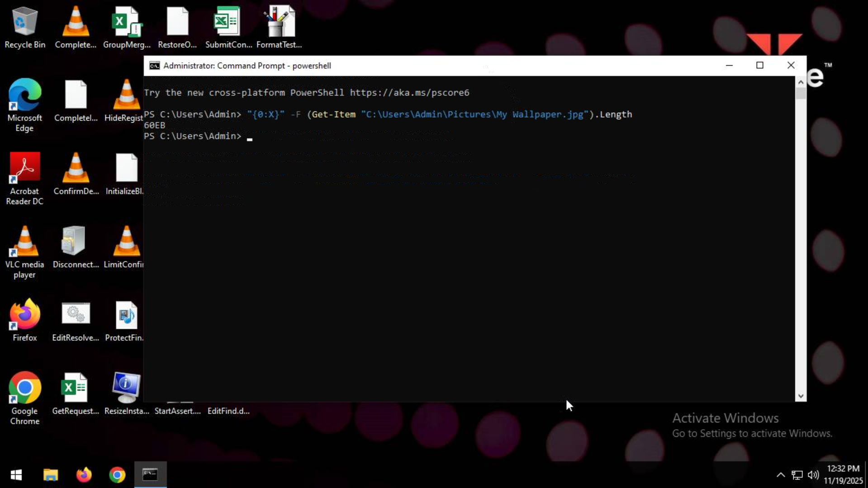Select the ConfirmDe... VLC file icon

tap(76, 174)
